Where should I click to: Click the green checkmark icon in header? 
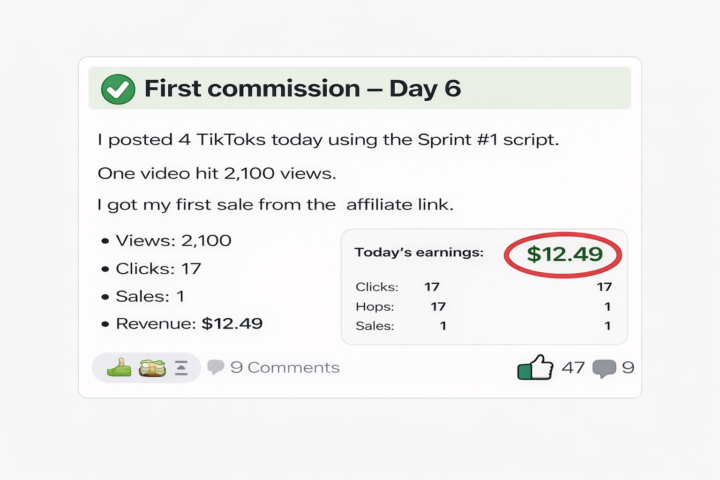[x=118, y=89]
